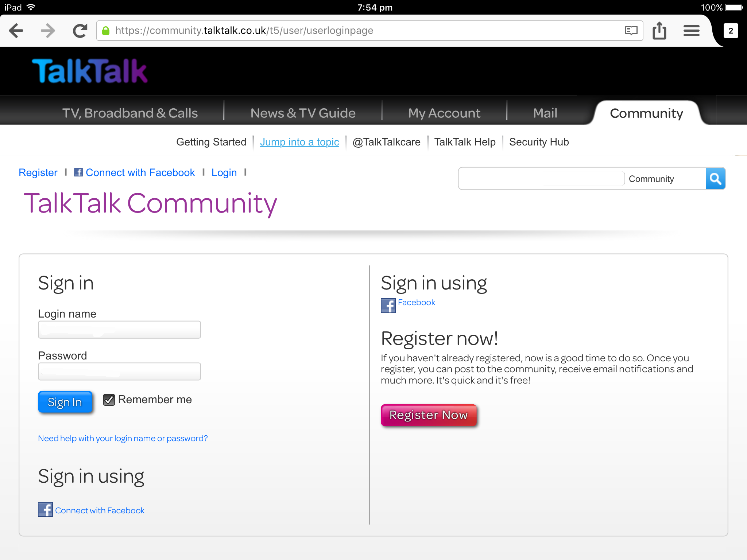Viewport: 747px width, 560px height.
Task: Click into the Login name field
Action: click(119, 330)
